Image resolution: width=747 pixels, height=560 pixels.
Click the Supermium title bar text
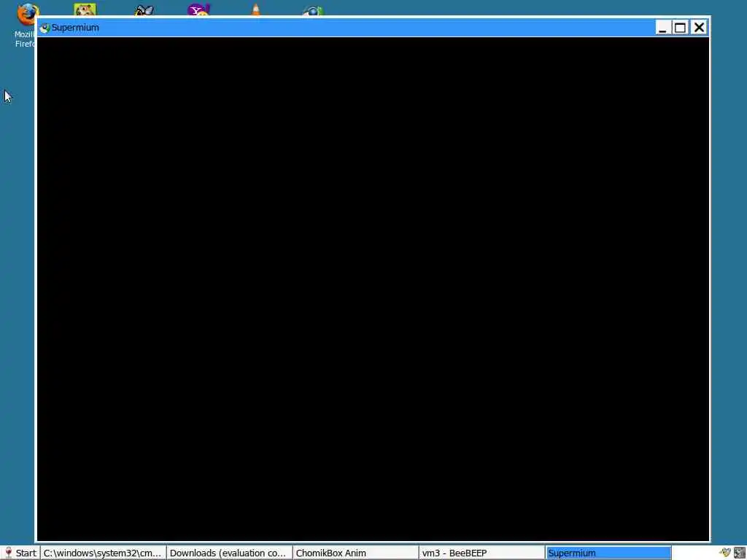(x=75, y=28)
